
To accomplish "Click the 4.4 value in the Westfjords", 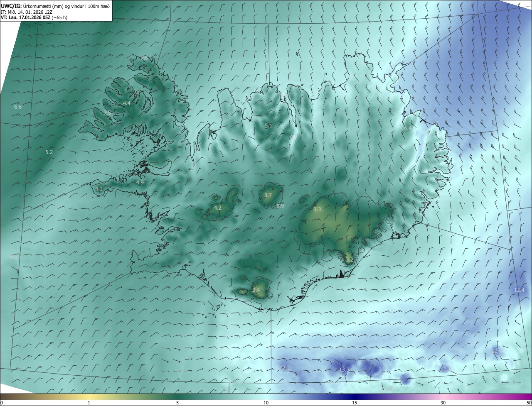I will tap(127, 103).
